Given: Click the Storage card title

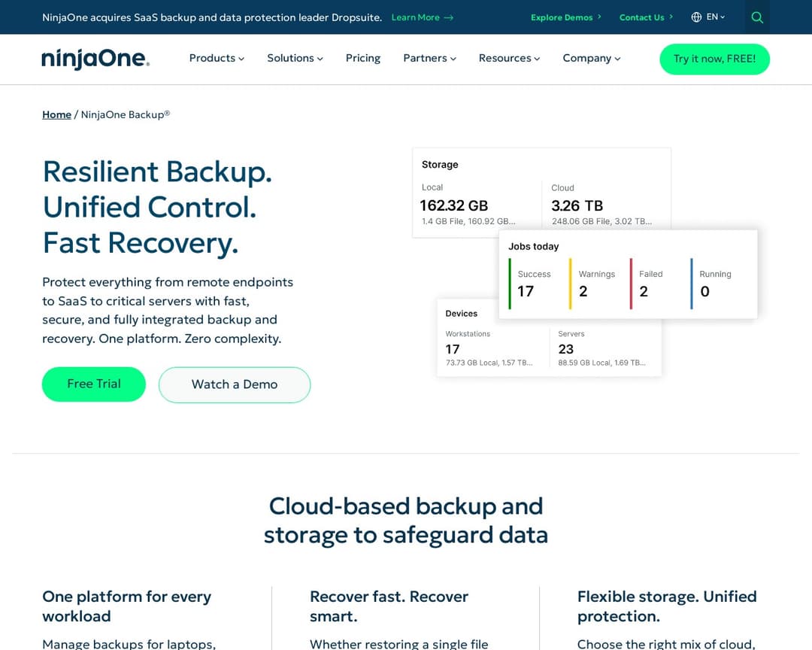Looking at the screenshot, I should pyautogui.click(x=440, y=164).
